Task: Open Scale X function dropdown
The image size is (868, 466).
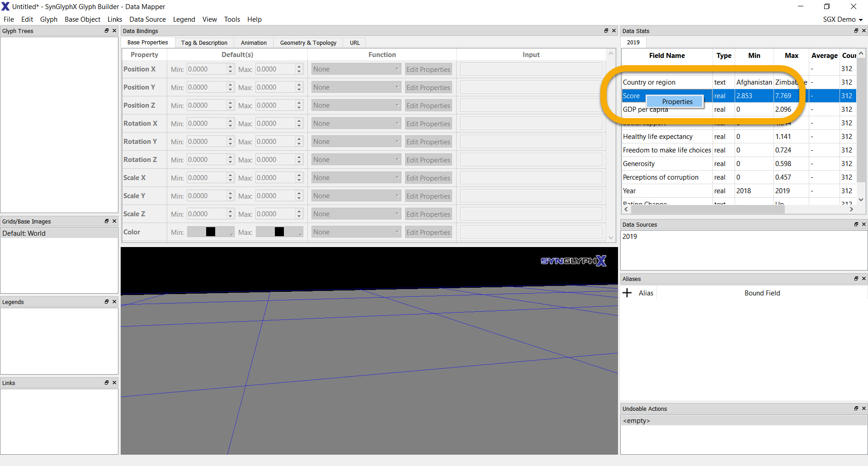Action: [x=356, y=178]
